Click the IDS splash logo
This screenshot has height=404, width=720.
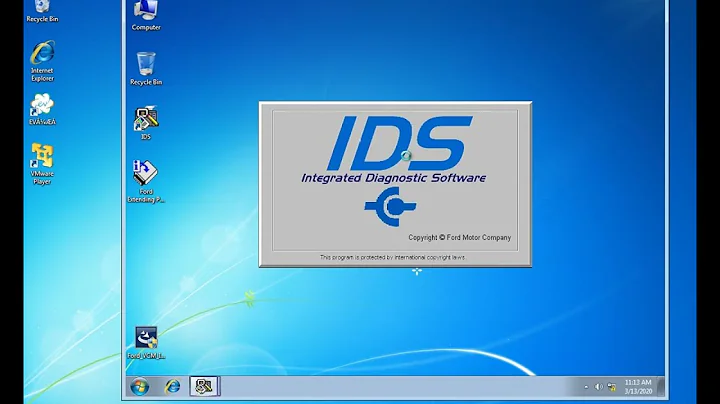coord(399,143)
